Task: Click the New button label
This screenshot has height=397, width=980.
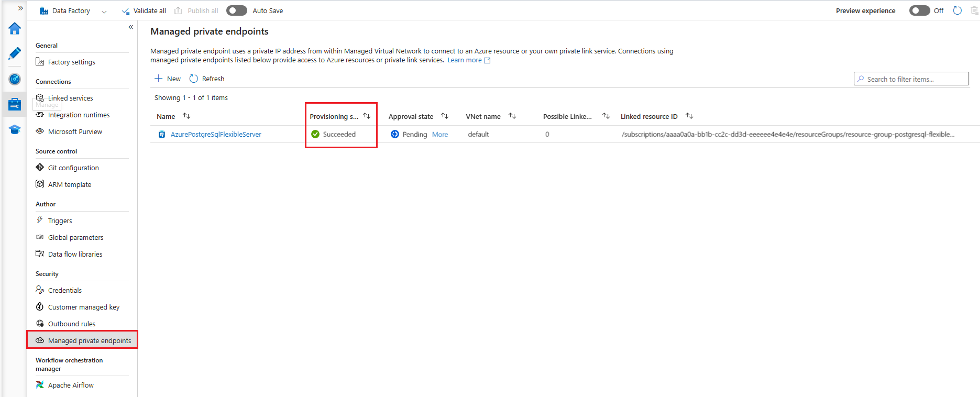Action: pyautogui.click(x=174, y=79)
